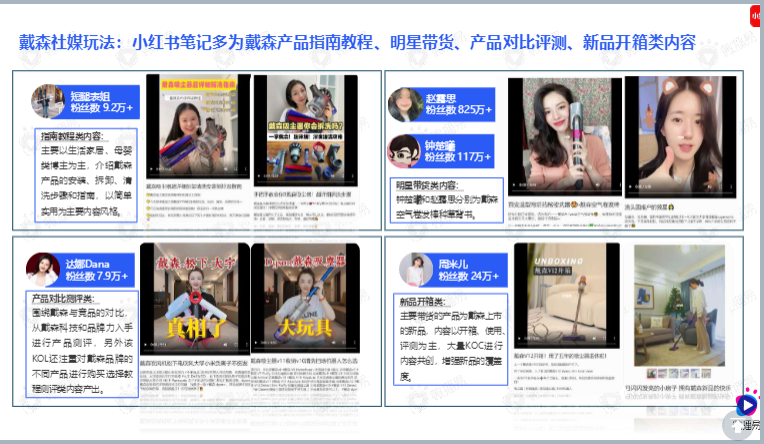
Task: Open Dyson戴森吸尘器 大玩具 video
Action: click(306, 298)
